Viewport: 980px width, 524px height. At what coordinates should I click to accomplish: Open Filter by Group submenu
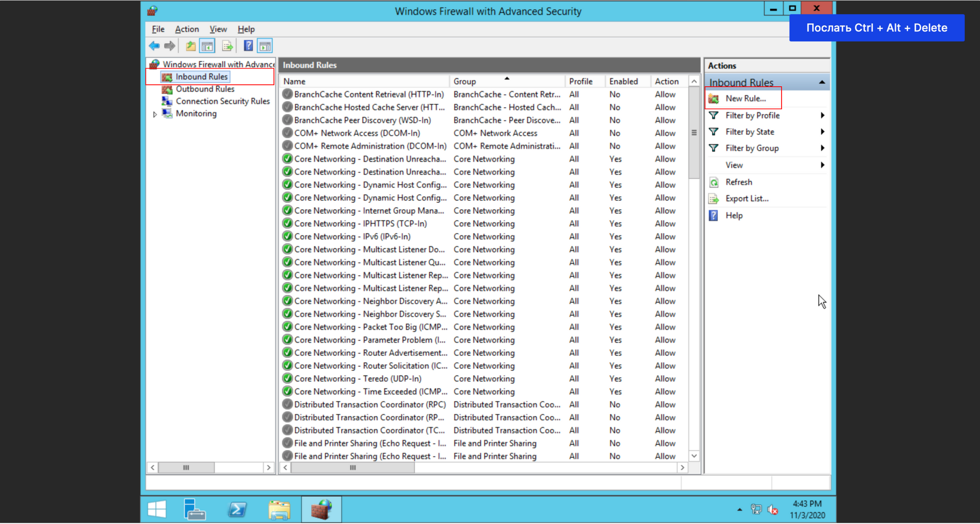(767, 148)
